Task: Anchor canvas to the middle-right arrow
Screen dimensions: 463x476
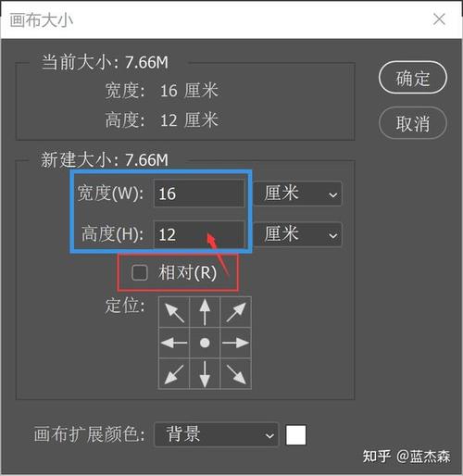Action: point(235,343)
